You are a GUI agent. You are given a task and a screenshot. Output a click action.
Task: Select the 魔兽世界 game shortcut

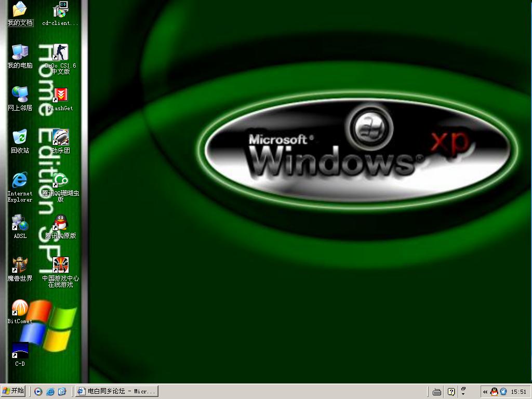20,265
